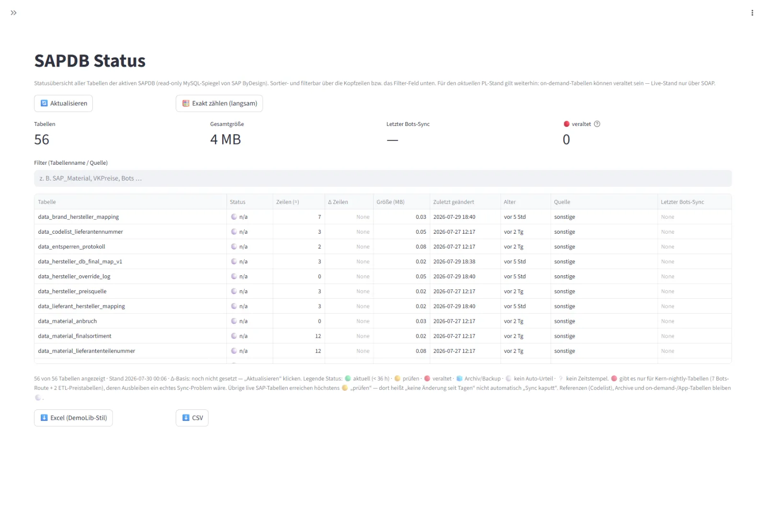Select data_hersteller_preisquelle cell
Viewport: 766px width, 532px height.
(x=130, y=291)
